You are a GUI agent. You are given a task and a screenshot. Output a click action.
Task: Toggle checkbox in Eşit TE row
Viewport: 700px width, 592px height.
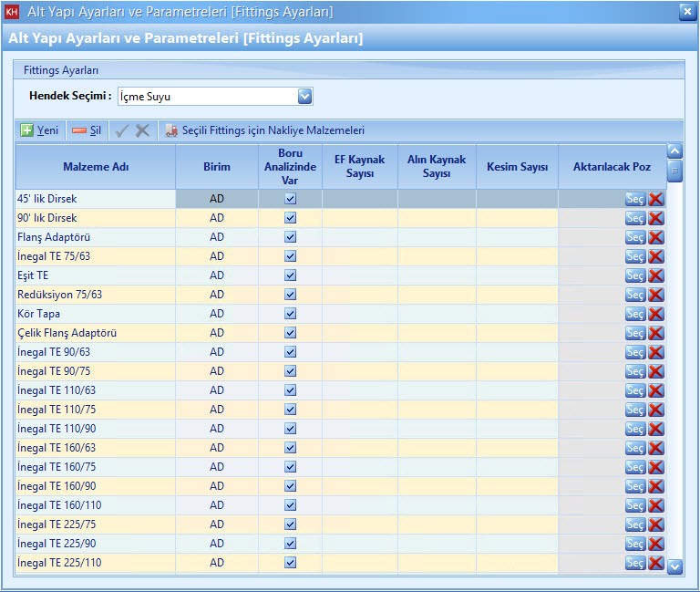(x=290, y=275)
